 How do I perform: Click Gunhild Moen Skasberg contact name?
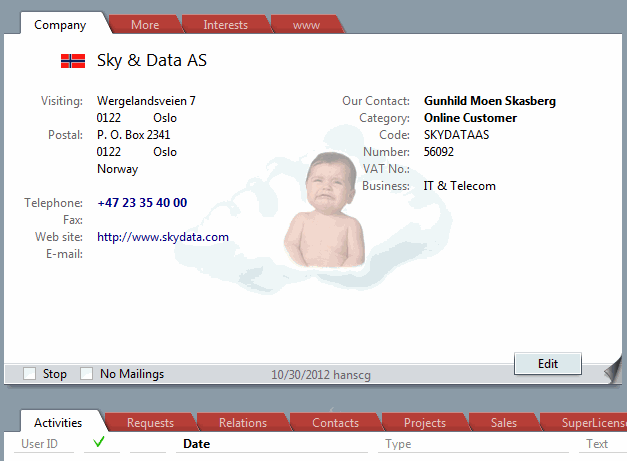click(490, 101)
